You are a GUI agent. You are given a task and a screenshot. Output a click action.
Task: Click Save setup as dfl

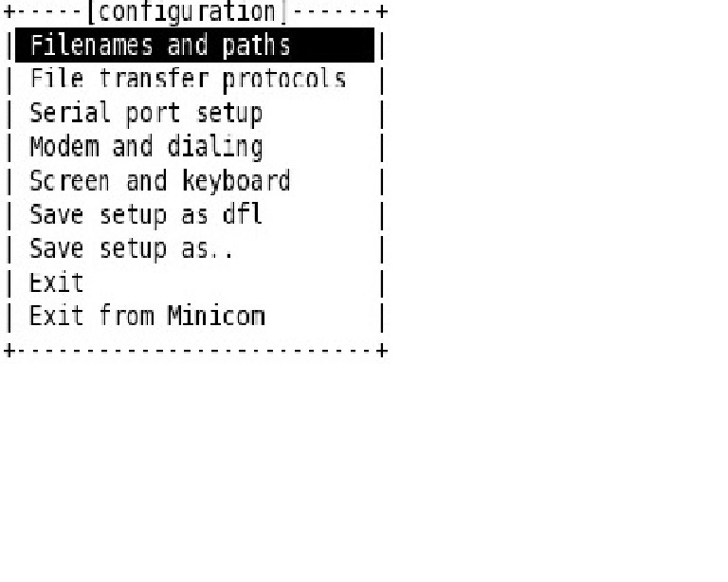coord(145,215)
